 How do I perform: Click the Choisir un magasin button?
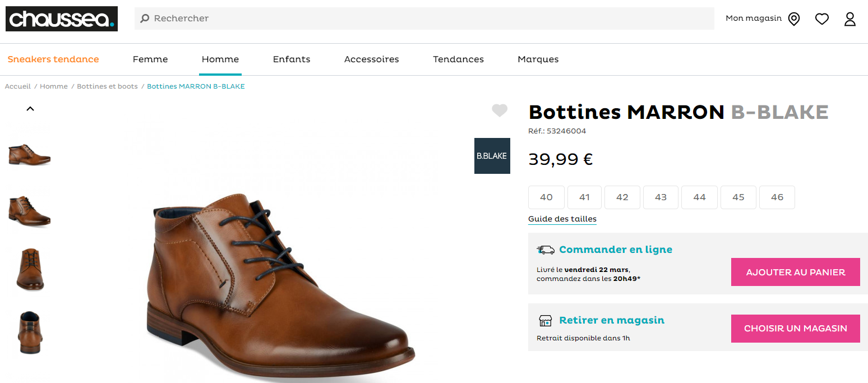[796, 329]
